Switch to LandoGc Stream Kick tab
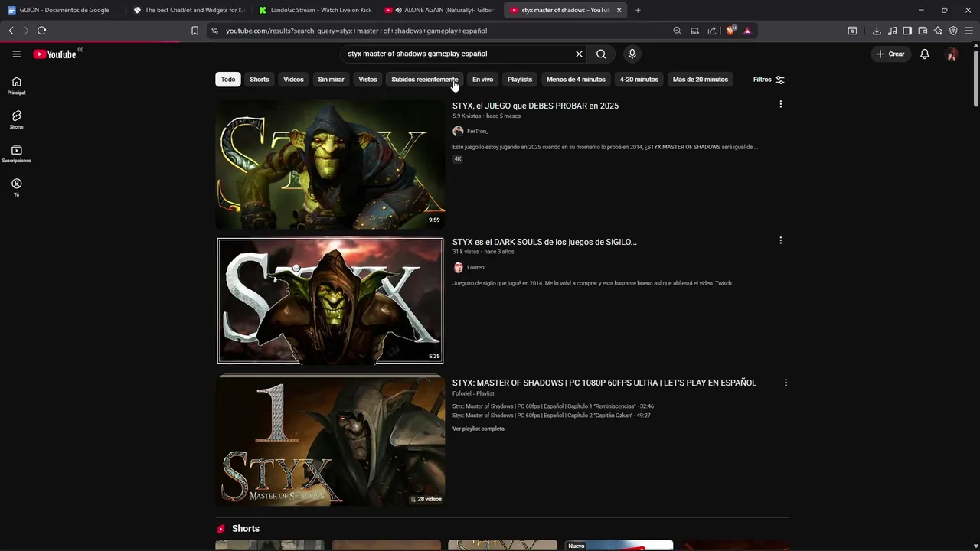The width and height of the screenshot is (980, 551). (x=315, y=10)
